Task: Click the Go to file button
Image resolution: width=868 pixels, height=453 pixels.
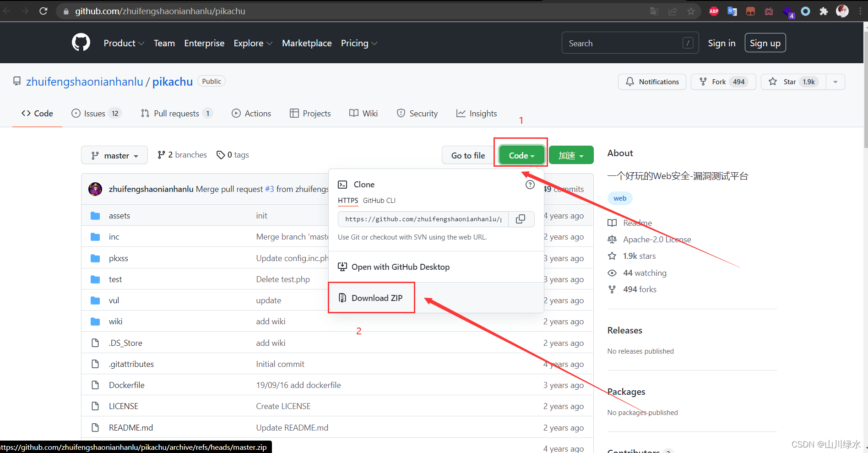Action: (x=468, y=155)
